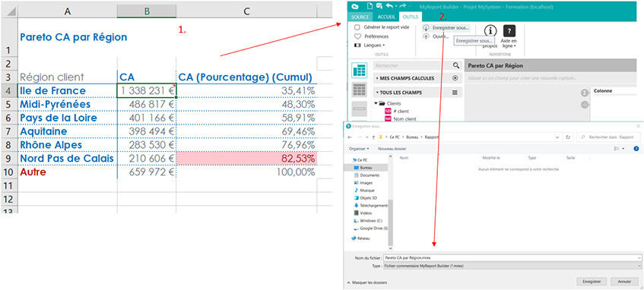644x290 pixels.
Task: Select the single-row layout icon in sidebar
Action: click(x=360, y=109)
